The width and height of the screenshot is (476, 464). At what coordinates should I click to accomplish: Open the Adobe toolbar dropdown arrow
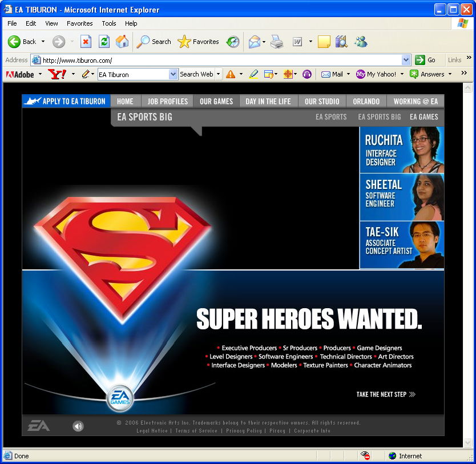point(40,74)
